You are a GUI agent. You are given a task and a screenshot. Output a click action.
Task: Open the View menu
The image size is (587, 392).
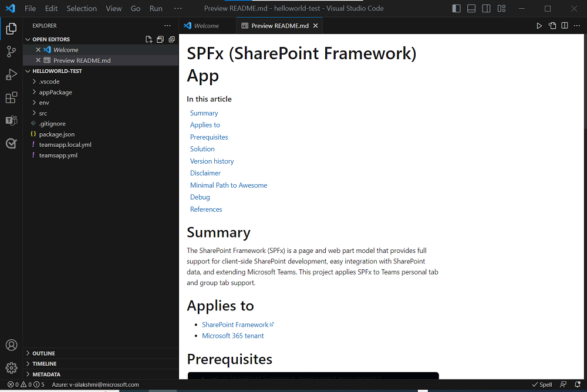[x=114, y=8]
